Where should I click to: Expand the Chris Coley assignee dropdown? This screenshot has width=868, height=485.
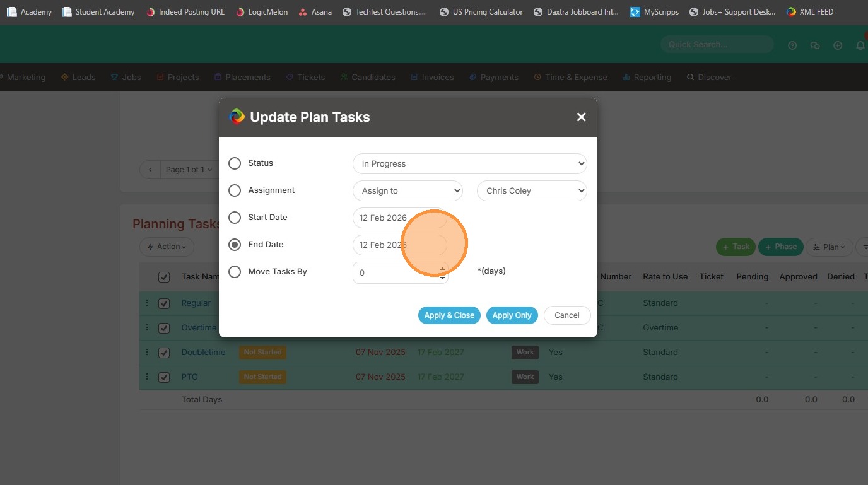point(532,191)
